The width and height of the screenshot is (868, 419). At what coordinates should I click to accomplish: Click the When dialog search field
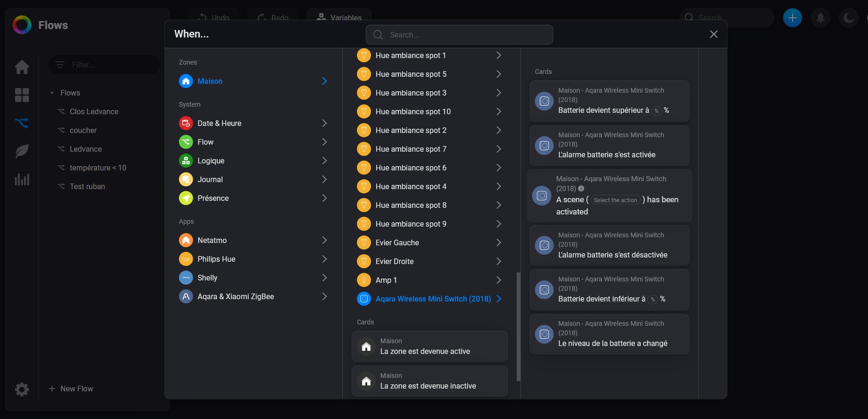point(460,35)
